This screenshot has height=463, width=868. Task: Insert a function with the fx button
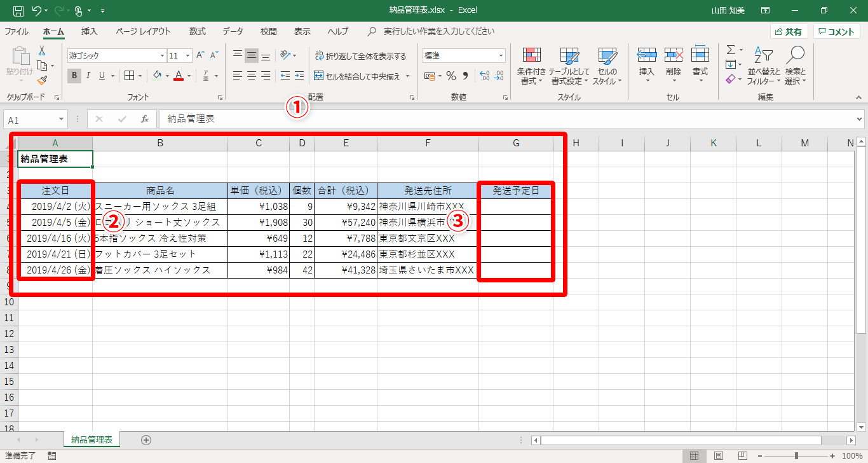[x=145, y=119]
